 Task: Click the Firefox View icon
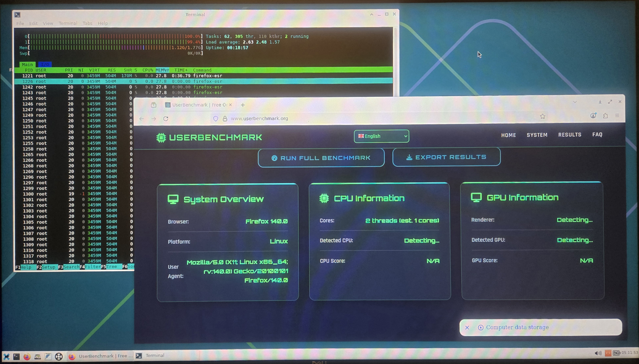(154, 105)
